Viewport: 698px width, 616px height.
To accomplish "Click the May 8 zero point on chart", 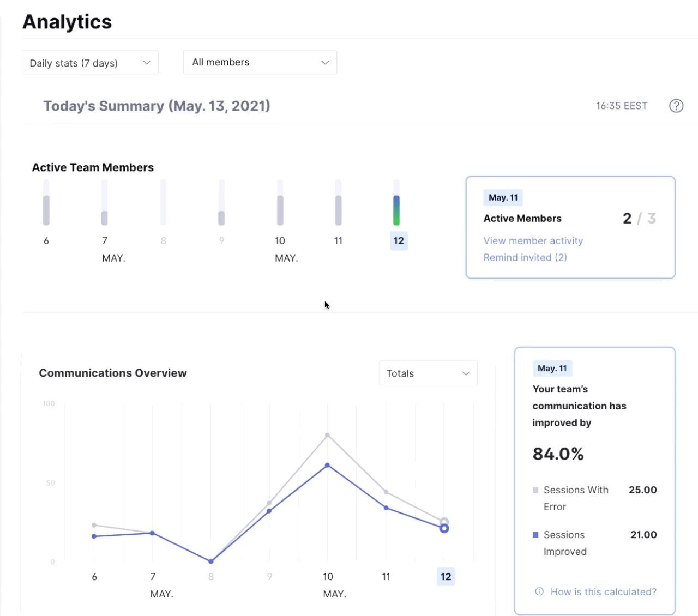I will (211, 561).
